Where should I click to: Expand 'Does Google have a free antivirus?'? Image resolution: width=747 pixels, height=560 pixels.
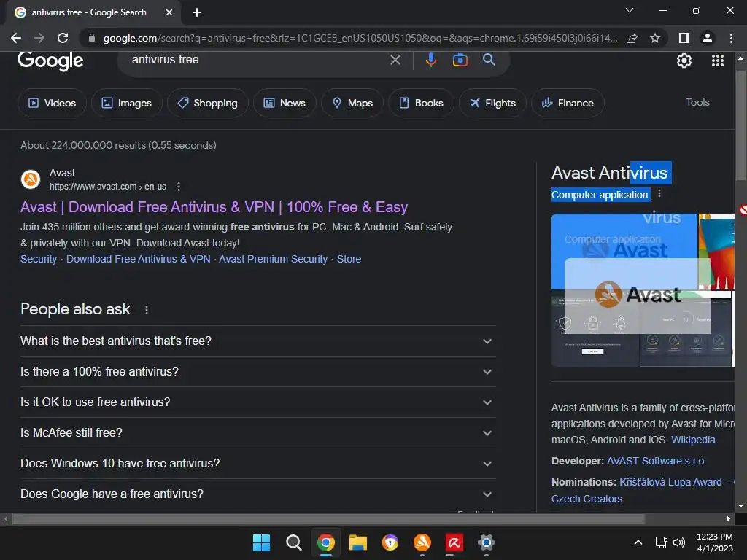pyautogui.click(x=258, y=494)
